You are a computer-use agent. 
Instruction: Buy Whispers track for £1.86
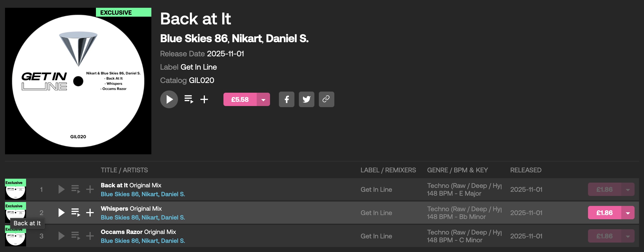[x=604, y=213]
